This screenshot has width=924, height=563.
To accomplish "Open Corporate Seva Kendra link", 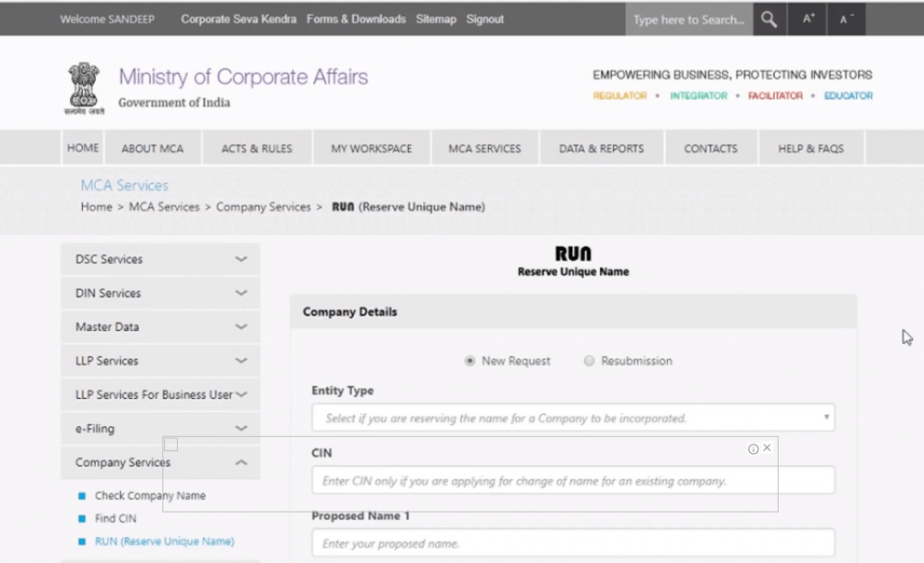I will pyautogui.click(x=238, y=19).
